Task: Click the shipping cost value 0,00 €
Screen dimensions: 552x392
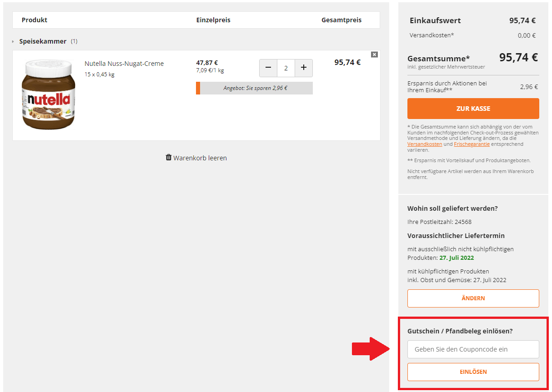Action: (x=527, y=35)
